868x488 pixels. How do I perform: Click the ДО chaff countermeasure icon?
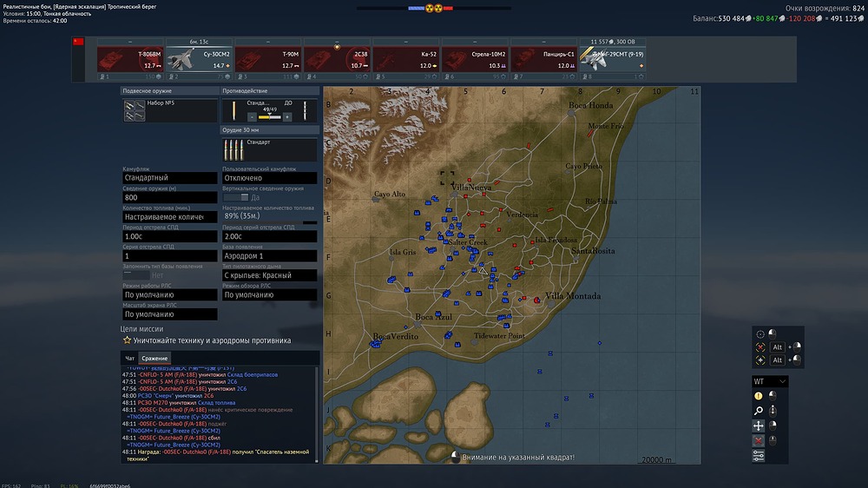[x=305, y=110]
